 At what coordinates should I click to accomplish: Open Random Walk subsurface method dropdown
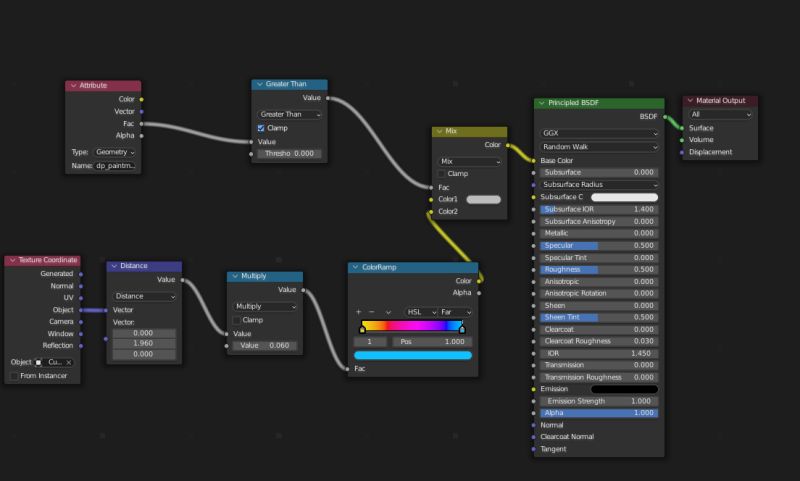click(x=599, y=147)
